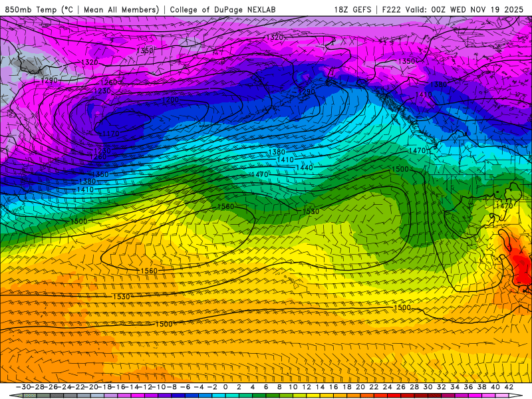Click the 0 value on the temperature scale
This screenshot has width=532, height=399.
[x=225, y=387]
